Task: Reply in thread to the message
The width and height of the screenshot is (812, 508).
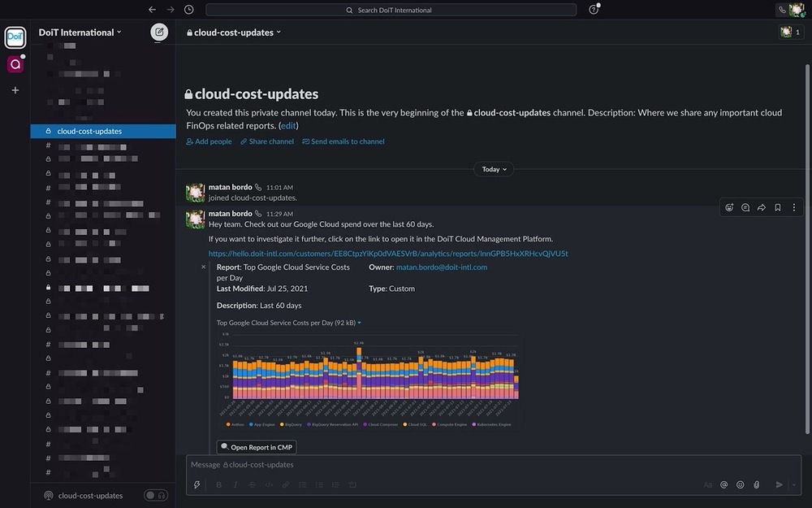Action: 745,207
